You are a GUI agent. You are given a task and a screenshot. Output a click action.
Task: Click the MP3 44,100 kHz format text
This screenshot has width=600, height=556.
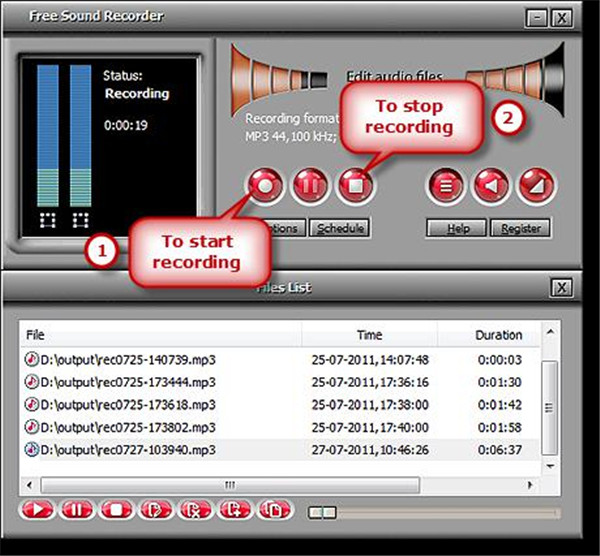[291, 136]
